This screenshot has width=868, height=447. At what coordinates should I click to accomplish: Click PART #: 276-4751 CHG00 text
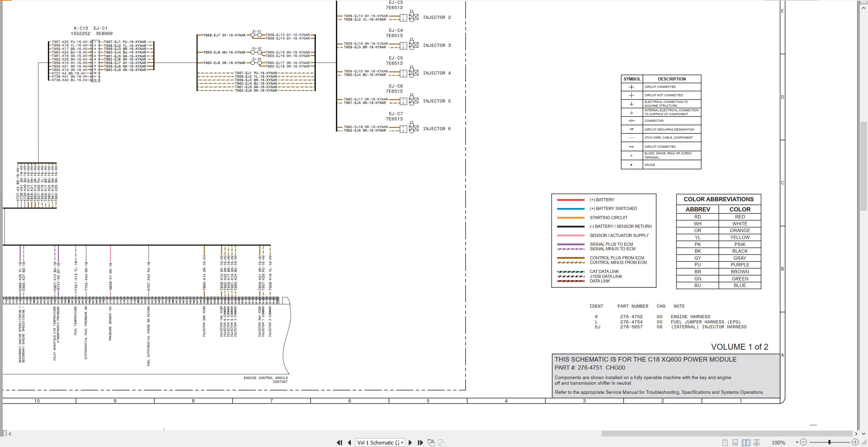590,368
